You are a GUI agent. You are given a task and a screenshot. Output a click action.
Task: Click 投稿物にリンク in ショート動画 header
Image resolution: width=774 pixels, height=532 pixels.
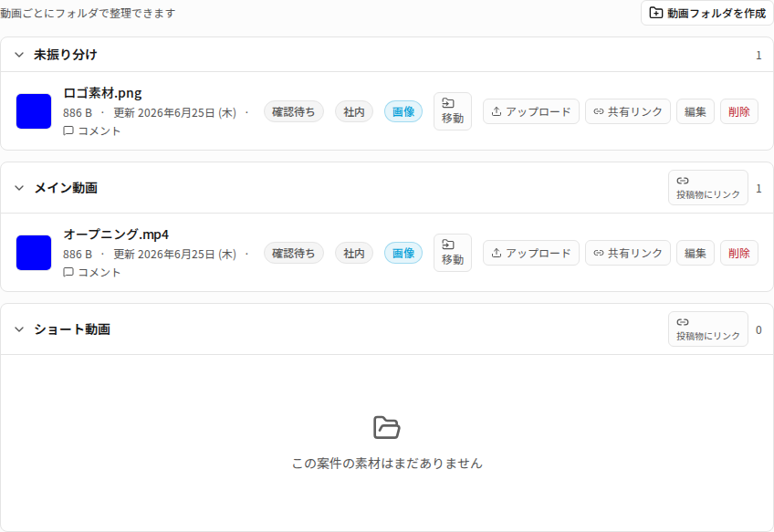pyautogui.click(x=708, y=329)
